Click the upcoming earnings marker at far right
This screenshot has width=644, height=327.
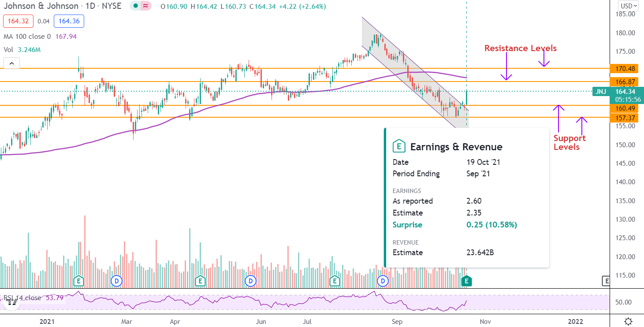[606, 281]
